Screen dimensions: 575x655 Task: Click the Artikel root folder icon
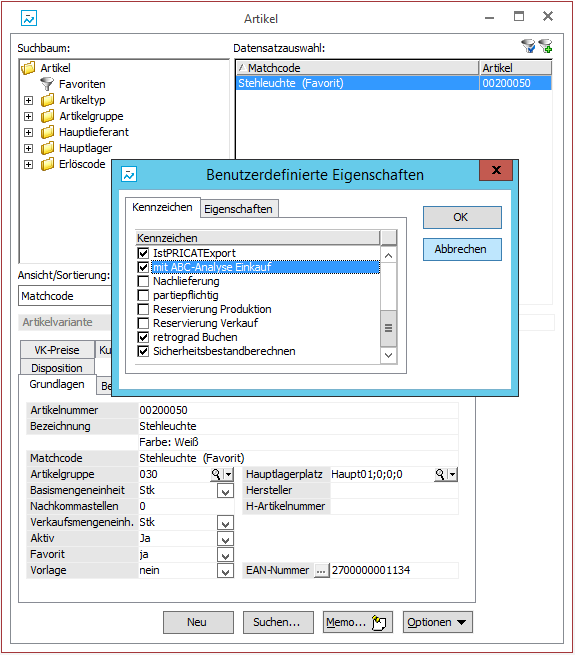click(28, 68)
